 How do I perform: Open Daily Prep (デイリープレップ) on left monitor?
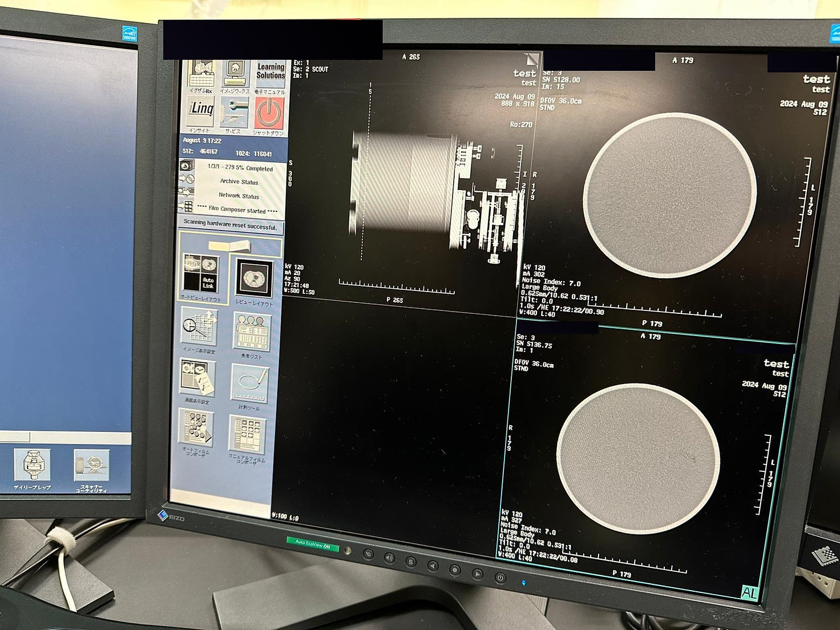tap(33, 465)
